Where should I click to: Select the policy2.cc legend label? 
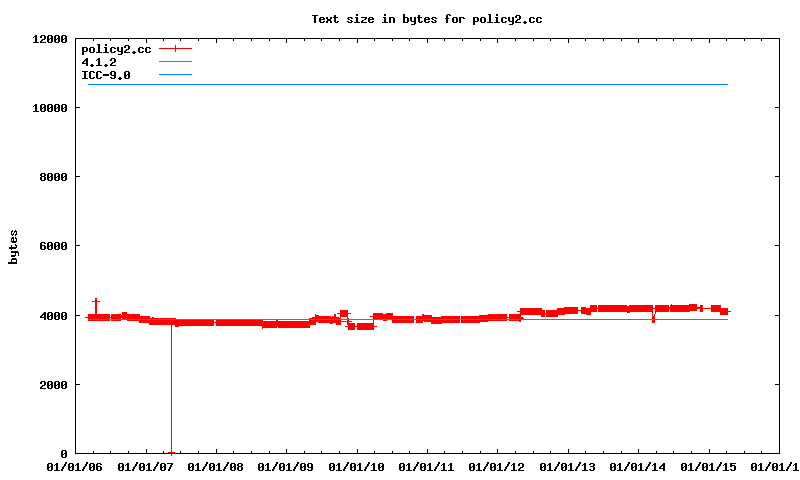[x=116, y=48]
